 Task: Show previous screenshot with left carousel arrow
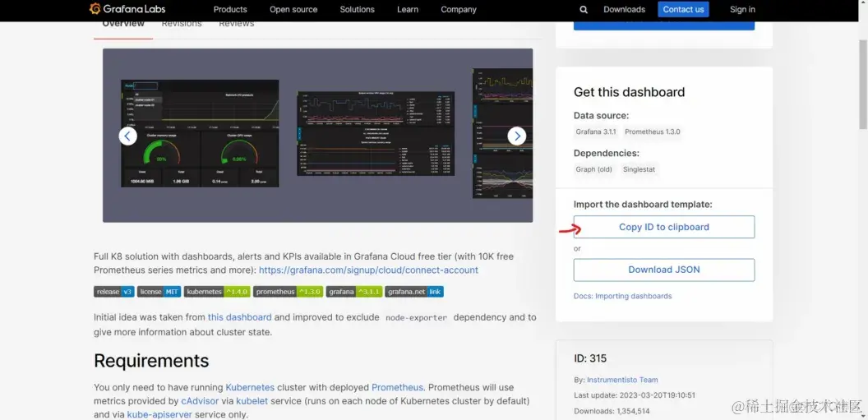[x=128, y=136]
